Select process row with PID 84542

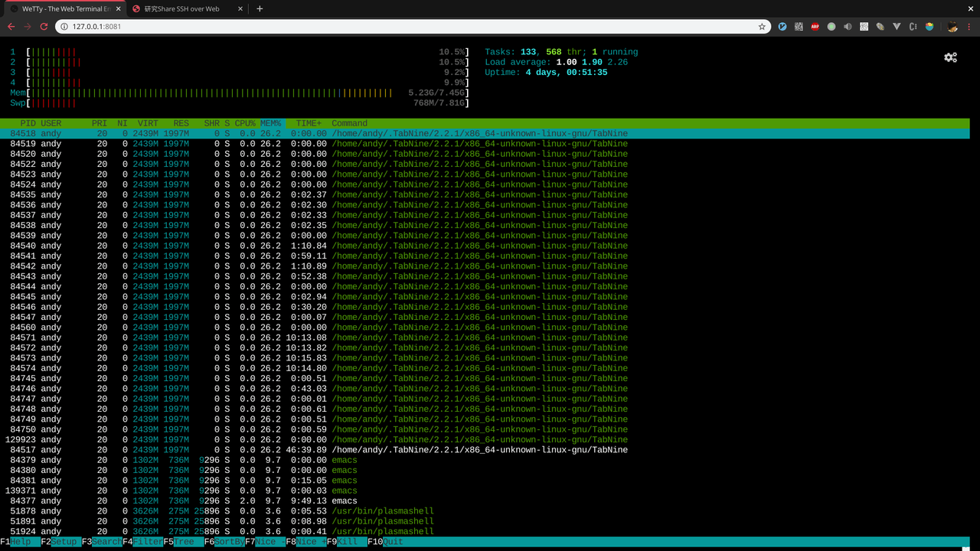click(x=485, y=266)
